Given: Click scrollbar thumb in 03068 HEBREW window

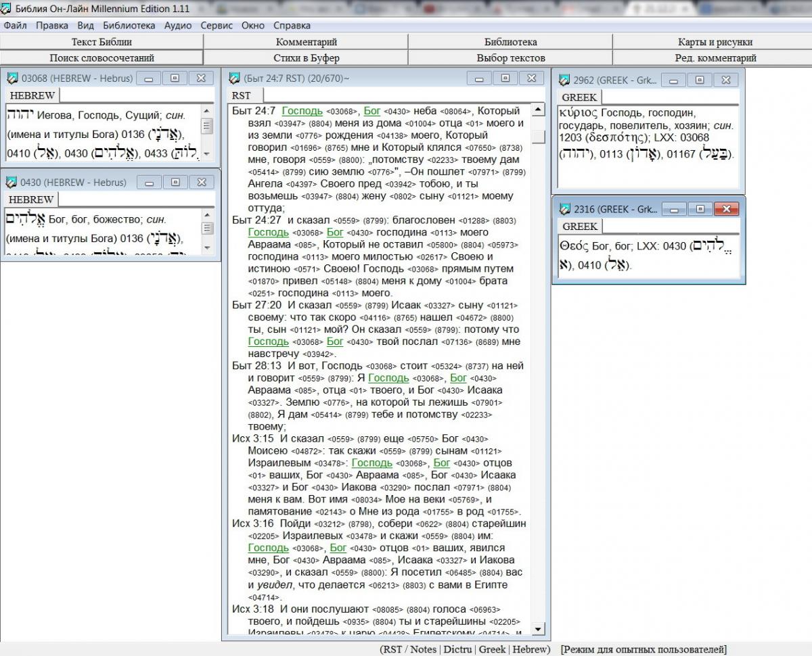Looking at the screenshot, I should click(207, 126).
